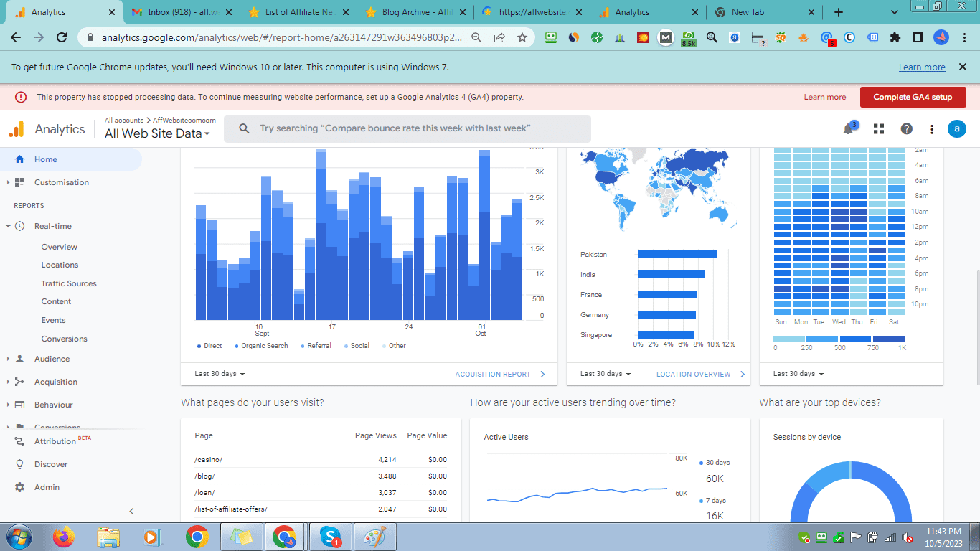Open Attribution BETA in the sidebar
Viewport: 980px width, 551px height.
(x=55, y=441)
